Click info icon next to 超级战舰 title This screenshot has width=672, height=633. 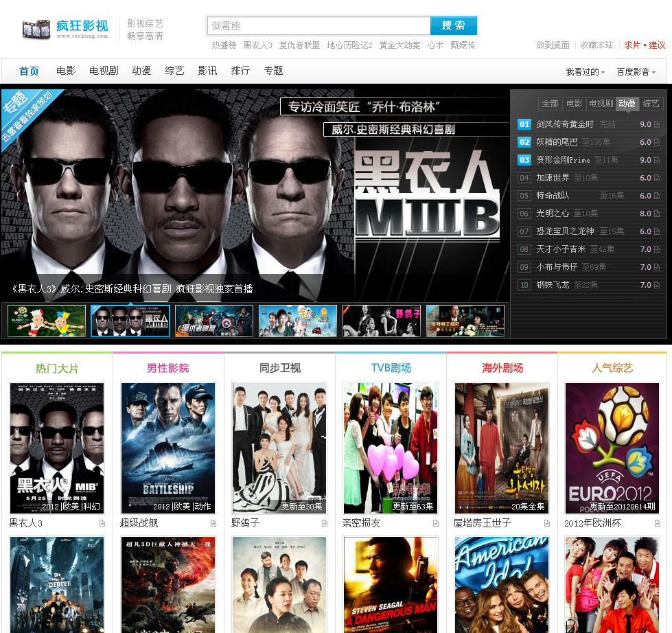pyautogui.click(x=213, y=523)
